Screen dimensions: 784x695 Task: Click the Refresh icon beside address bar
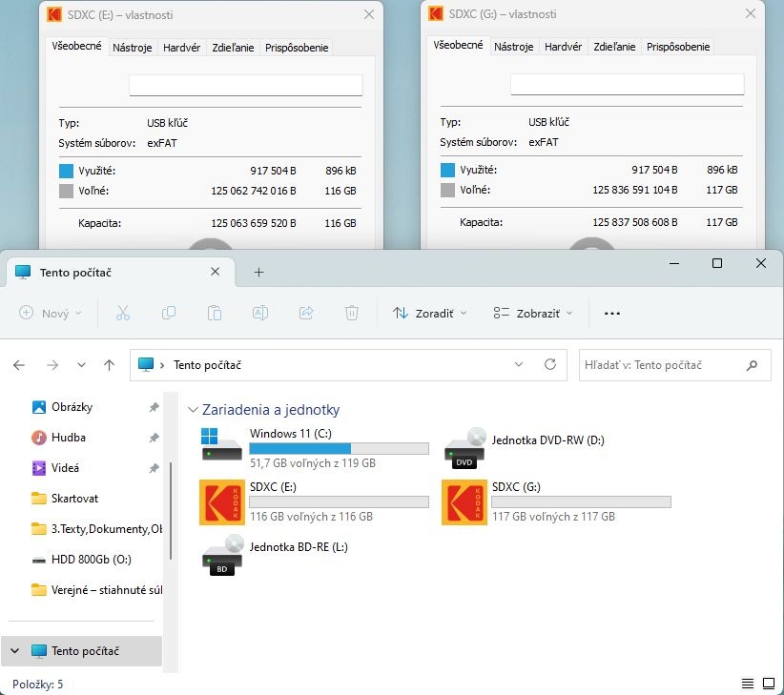tap(549, 364)
